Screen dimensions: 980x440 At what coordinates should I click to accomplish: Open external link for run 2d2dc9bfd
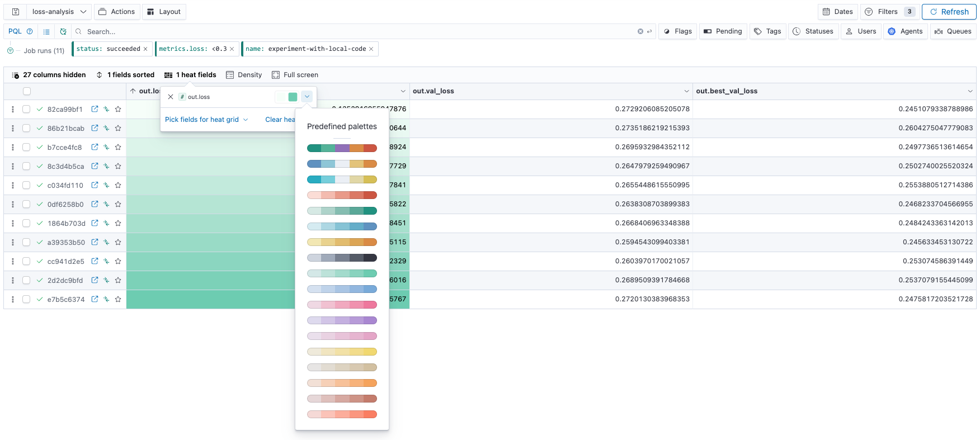(95, 280)
